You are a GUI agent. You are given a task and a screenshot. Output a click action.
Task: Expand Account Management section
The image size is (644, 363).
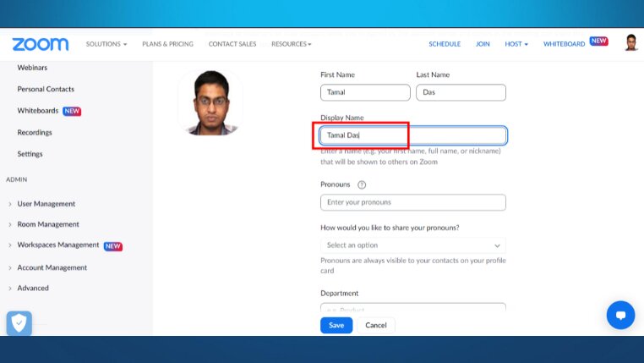(x=52, y=267)
